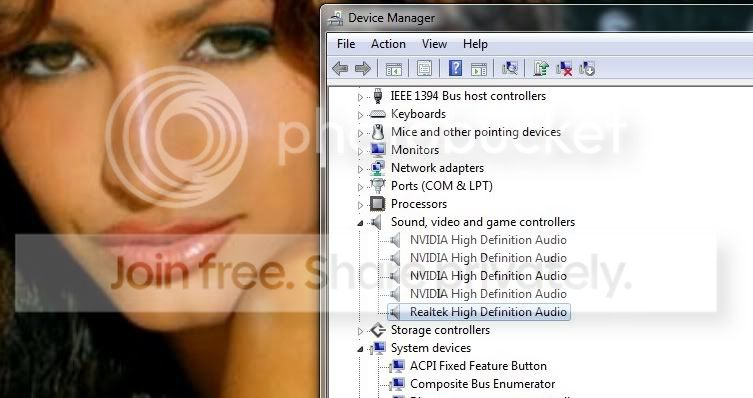The image size is (753, 398).
Task: Click the blue Help question mark icon
Action: point(455,68)
